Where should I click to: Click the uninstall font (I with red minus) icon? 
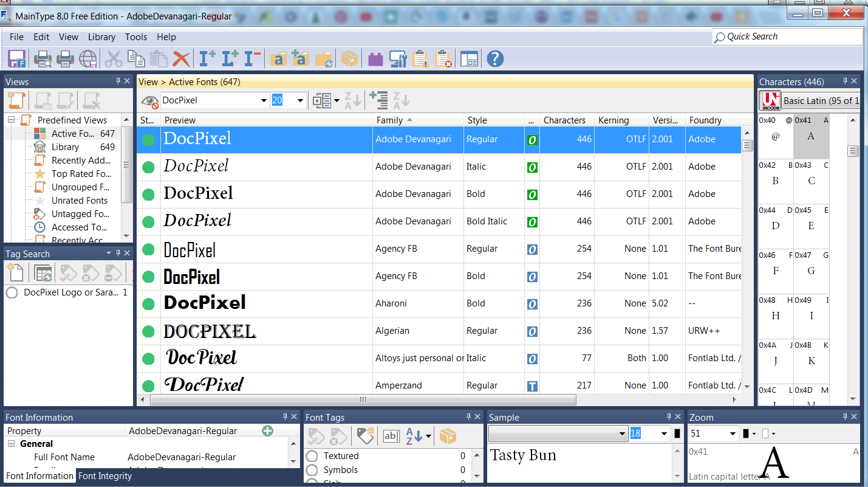253,59
